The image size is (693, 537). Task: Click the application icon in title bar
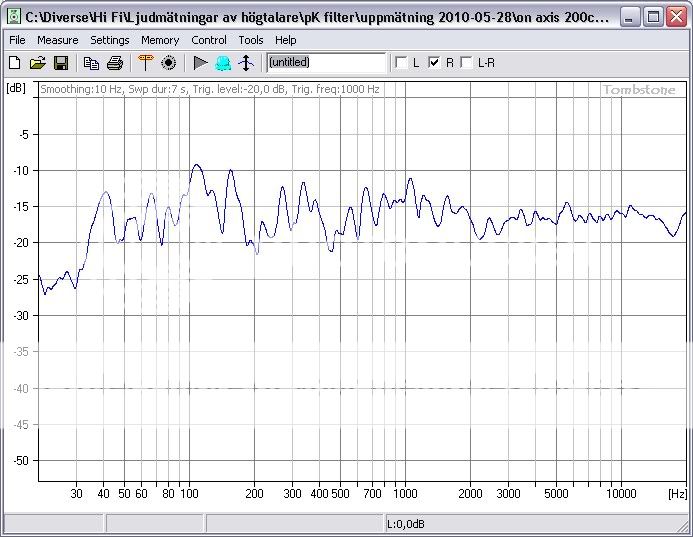click(13, 17)
